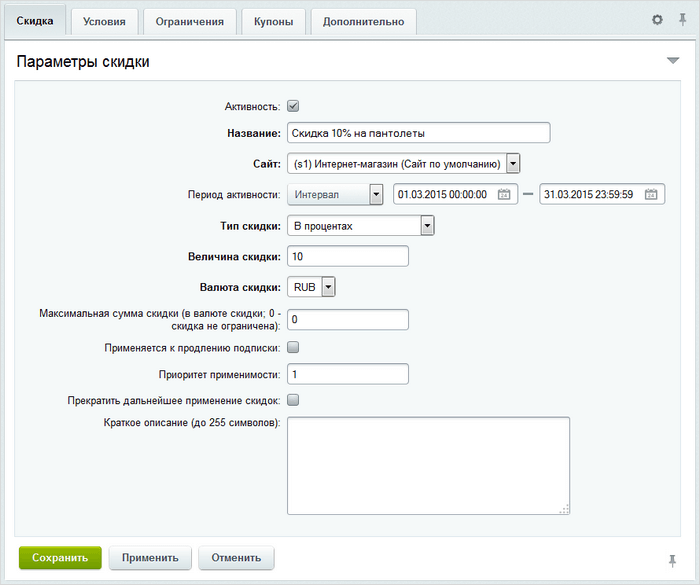Screen dimensions: 700x585
Task: Open the Период активности Интервал dropdown
Action: point(376,195)
